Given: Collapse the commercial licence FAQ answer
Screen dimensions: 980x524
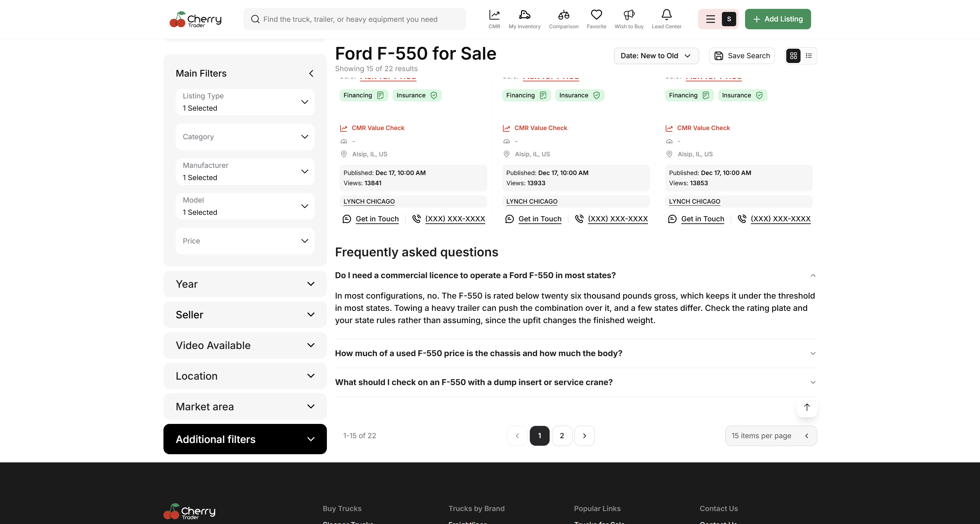Looking at the screenshot, I should pyautogui.click(x=812, y=276).
